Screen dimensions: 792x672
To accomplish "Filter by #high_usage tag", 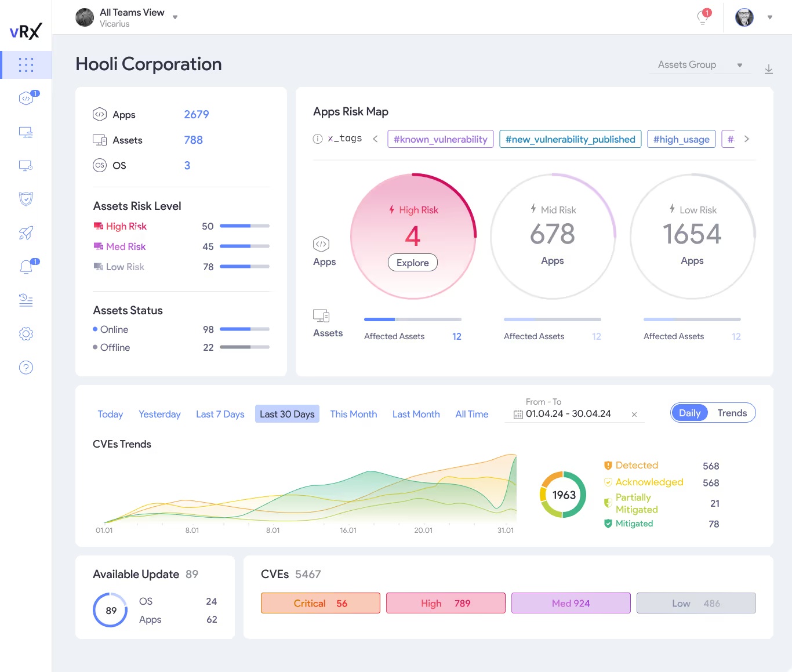I will pos(681,139).
